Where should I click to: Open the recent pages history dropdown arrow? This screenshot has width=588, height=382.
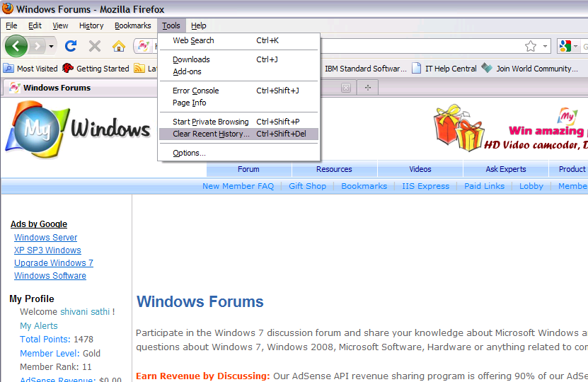(x=52, y=47)
